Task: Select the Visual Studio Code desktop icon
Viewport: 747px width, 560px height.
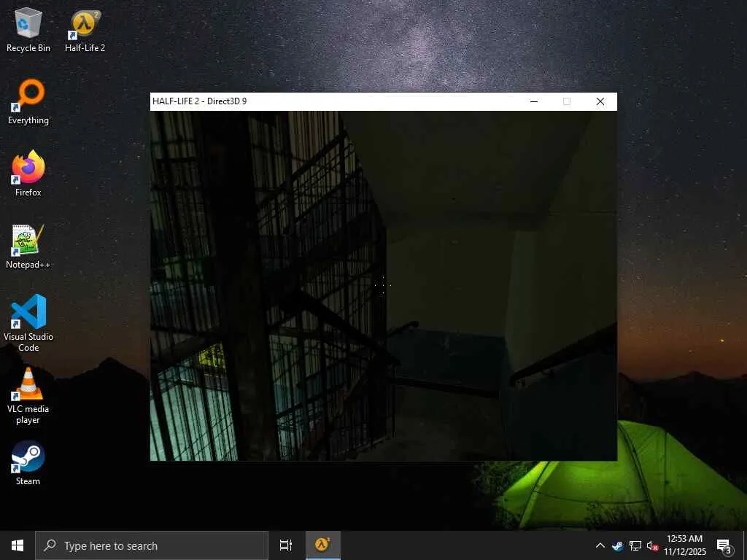Action: click(x=28, y=323)
